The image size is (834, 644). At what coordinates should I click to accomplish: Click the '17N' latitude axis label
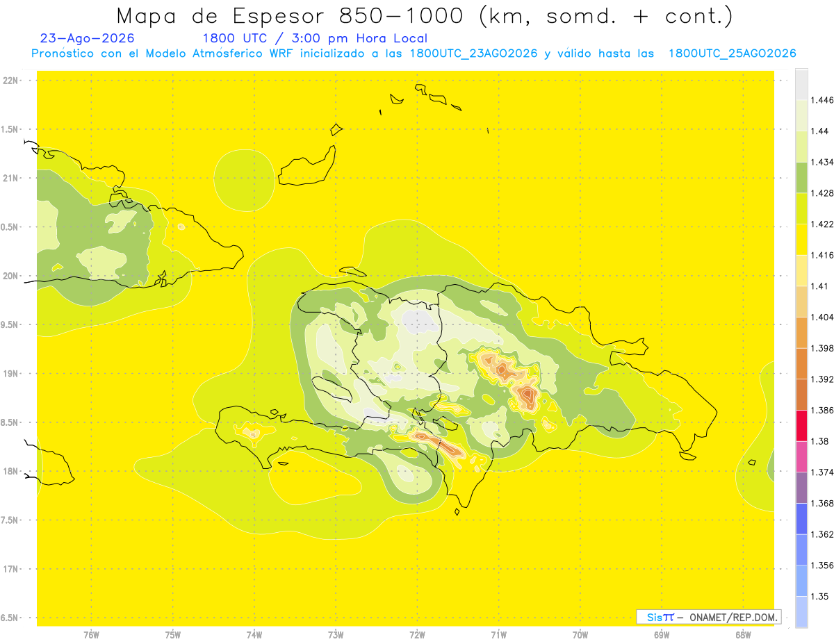[x=9, y=569]
